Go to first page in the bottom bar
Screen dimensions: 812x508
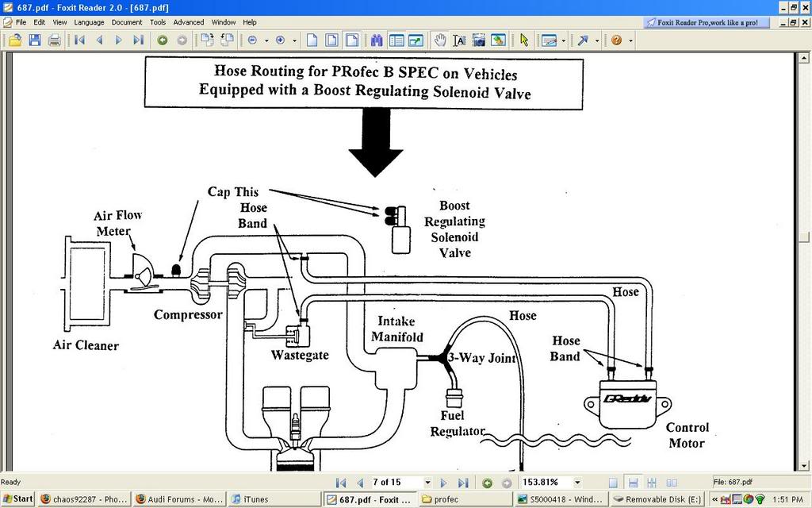(x=341, y=483)
